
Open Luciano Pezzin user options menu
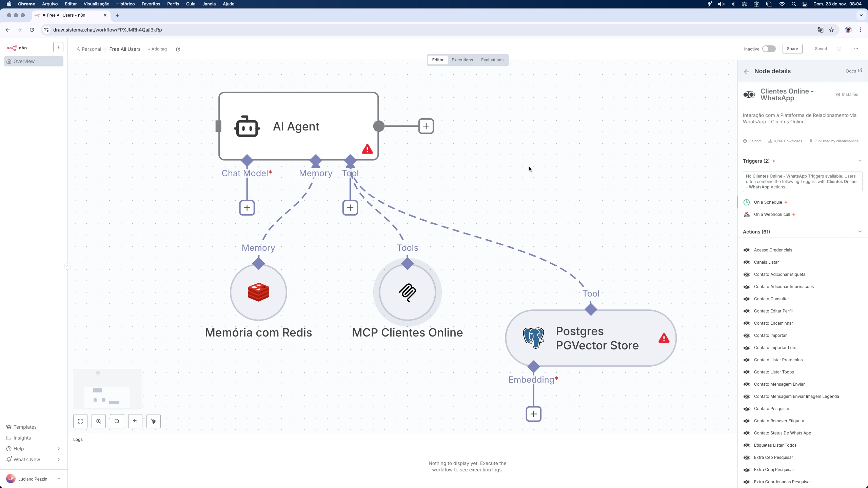[x=58, y=479]
